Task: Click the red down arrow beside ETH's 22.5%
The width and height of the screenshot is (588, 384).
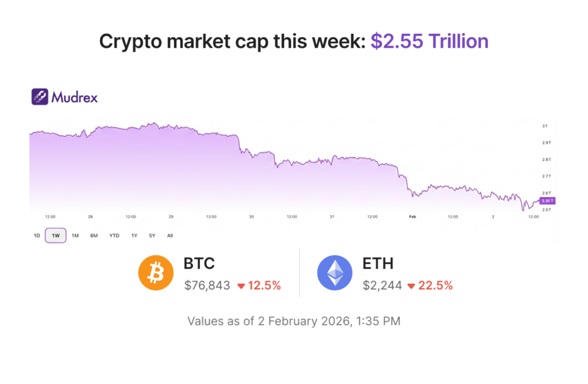Action: click(410, 285)
